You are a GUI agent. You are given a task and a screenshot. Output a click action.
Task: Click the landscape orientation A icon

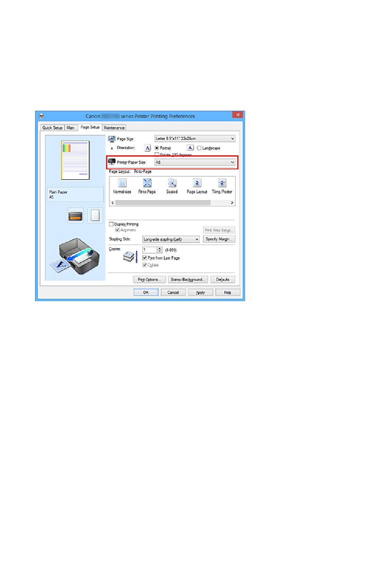190,148
